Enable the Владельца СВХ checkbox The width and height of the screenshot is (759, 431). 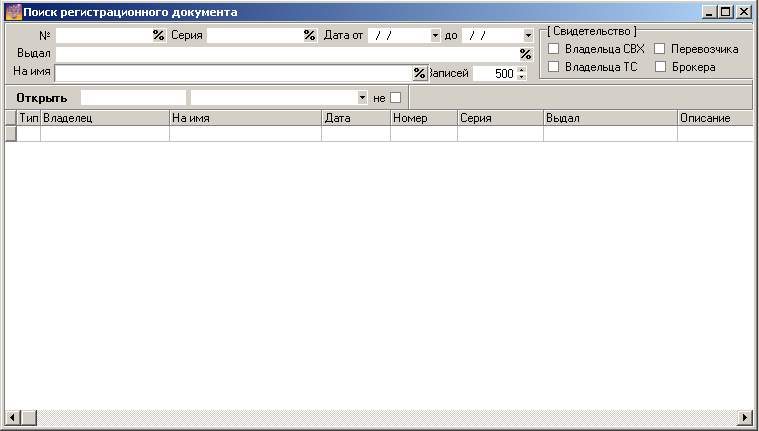pyautogui.click(x=553, y=48)
